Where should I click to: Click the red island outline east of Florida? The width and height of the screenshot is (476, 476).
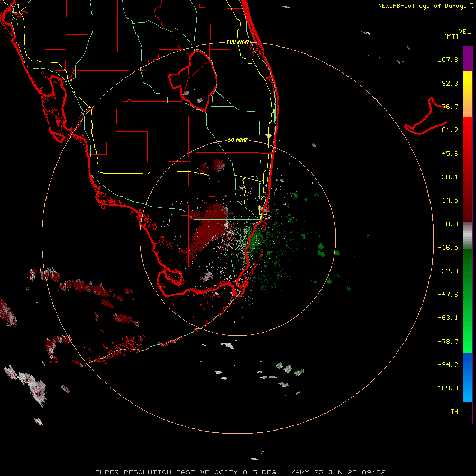(x=426, y=116)
